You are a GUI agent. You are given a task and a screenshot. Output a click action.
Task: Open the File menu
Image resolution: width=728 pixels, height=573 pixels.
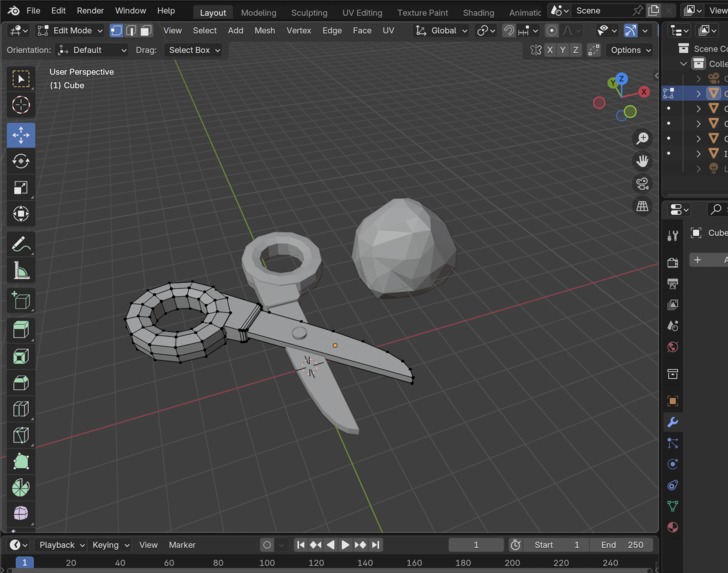(x=33, y=11)
